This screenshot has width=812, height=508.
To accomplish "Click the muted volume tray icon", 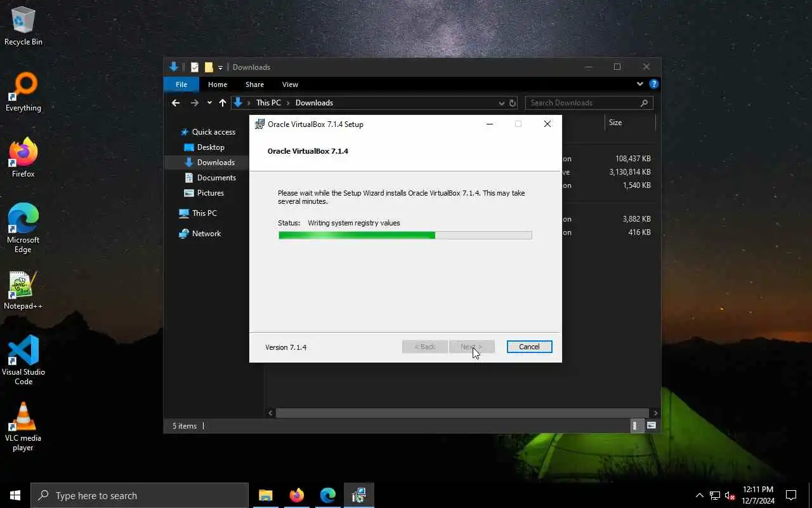I will [730, 495].
